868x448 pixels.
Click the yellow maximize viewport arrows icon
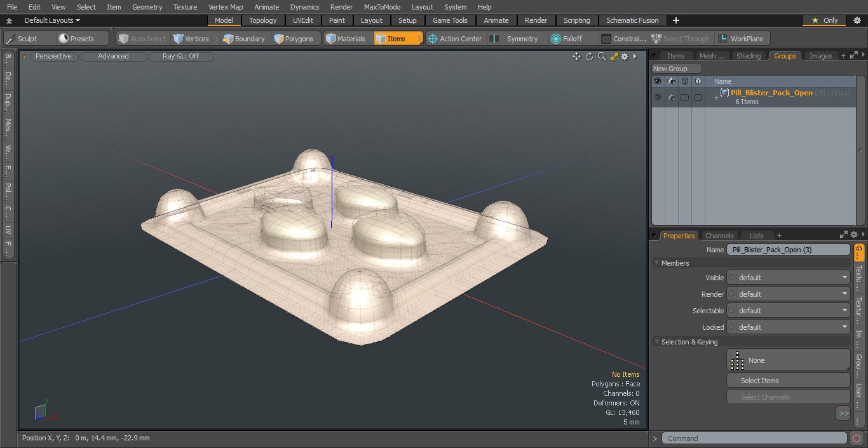[614, 57]
